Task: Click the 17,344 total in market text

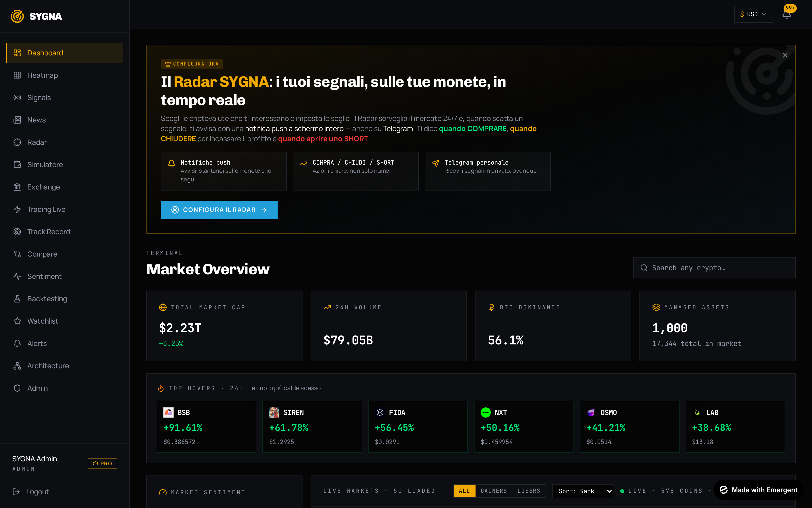Action: click(x=697, y=343)
